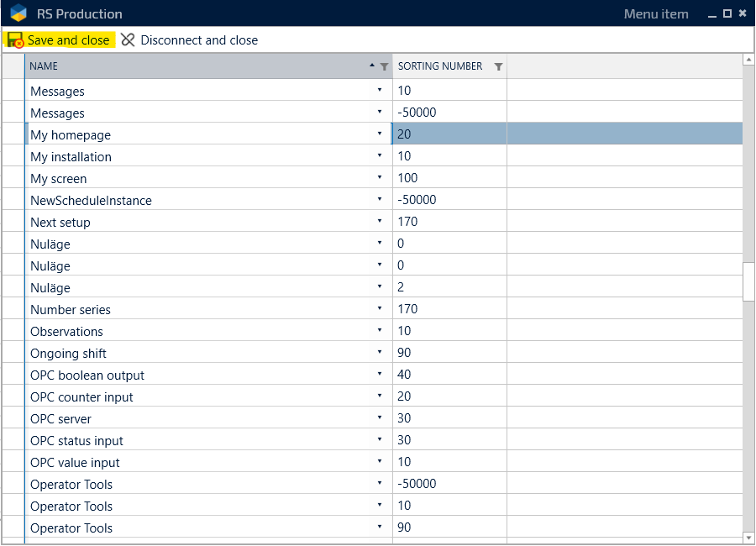Open the Name column filter icon

[385, 66]
